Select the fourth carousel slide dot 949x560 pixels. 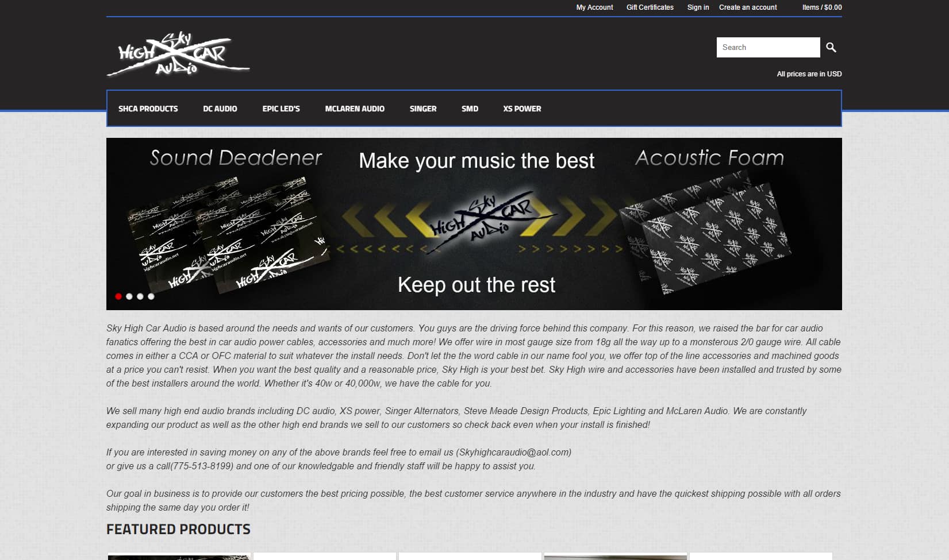151,296
